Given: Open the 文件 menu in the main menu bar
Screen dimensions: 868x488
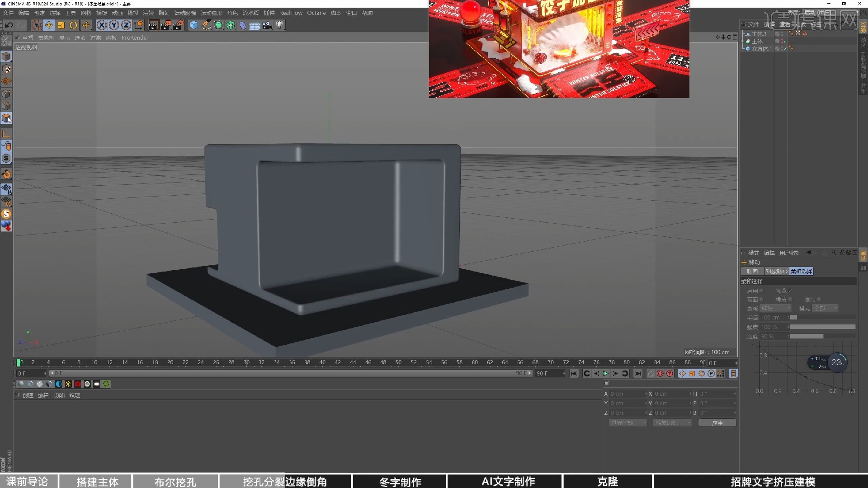Looking at the screenshot, I should click(8, 13).
